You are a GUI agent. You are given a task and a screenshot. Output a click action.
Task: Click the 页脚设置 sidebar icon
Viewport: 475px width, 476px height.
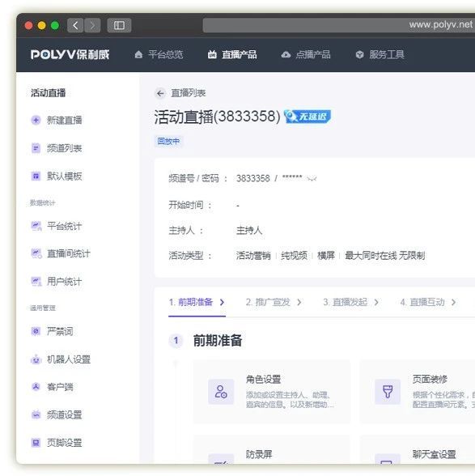36,443
